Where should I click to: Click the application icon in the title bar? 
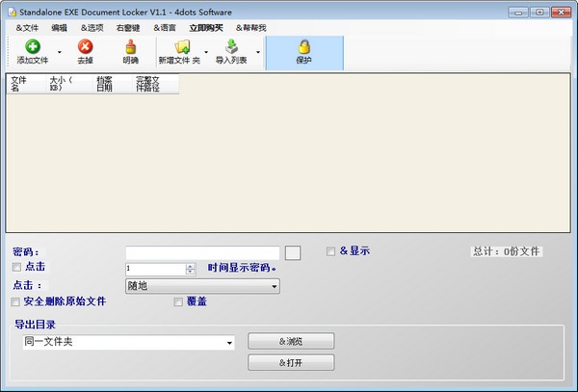11,12
